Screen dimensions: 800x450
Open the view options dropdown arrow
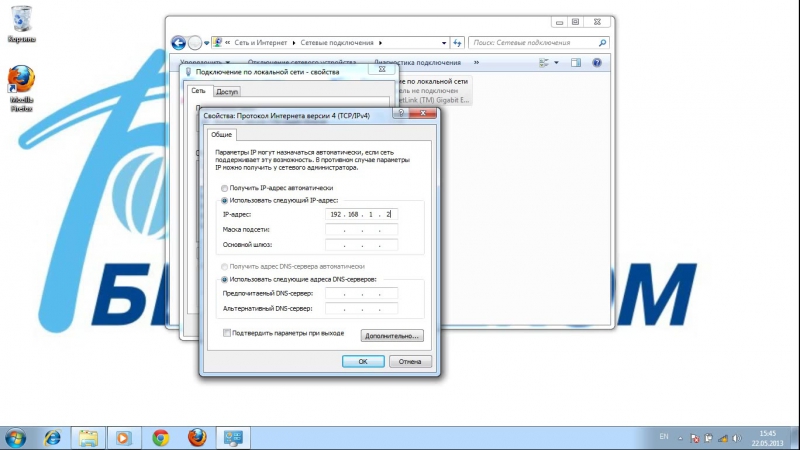coord(556,63)
